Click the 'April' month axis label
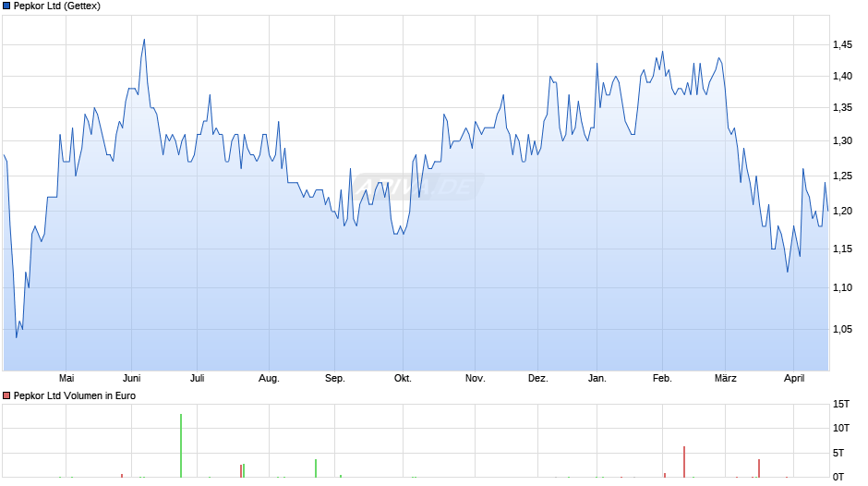Screen dimensions: 868x486 pyautogui.click(x=794, y=379)
